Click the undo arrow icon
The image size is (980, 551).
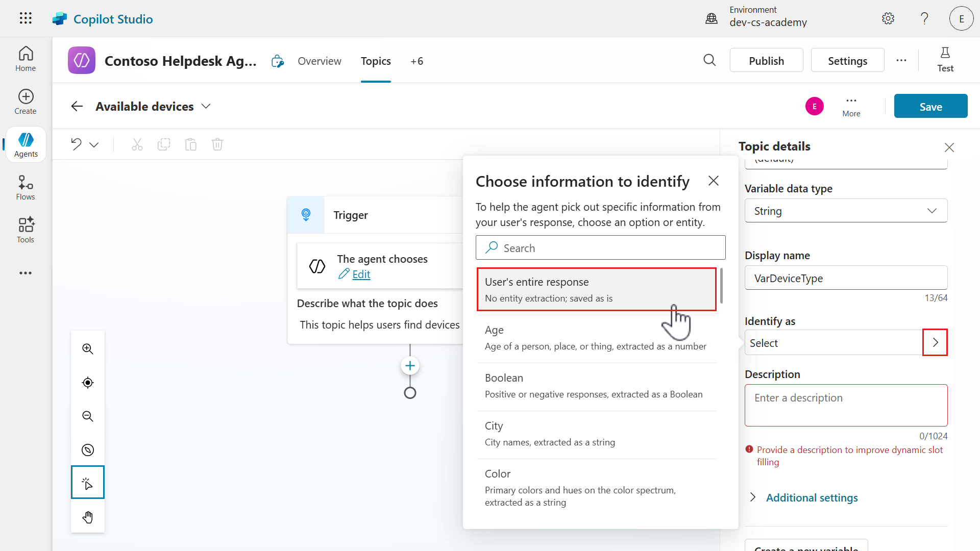pyautogui.click(x=77, y=144)
